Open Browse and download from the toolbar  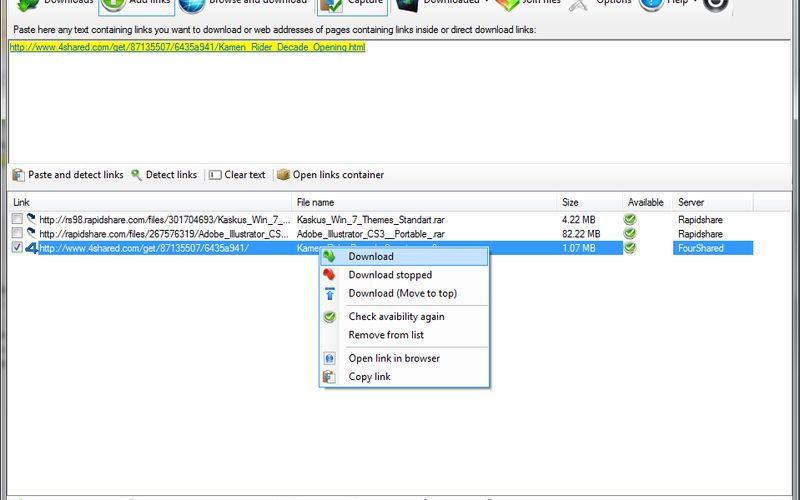tap(244, 4)
